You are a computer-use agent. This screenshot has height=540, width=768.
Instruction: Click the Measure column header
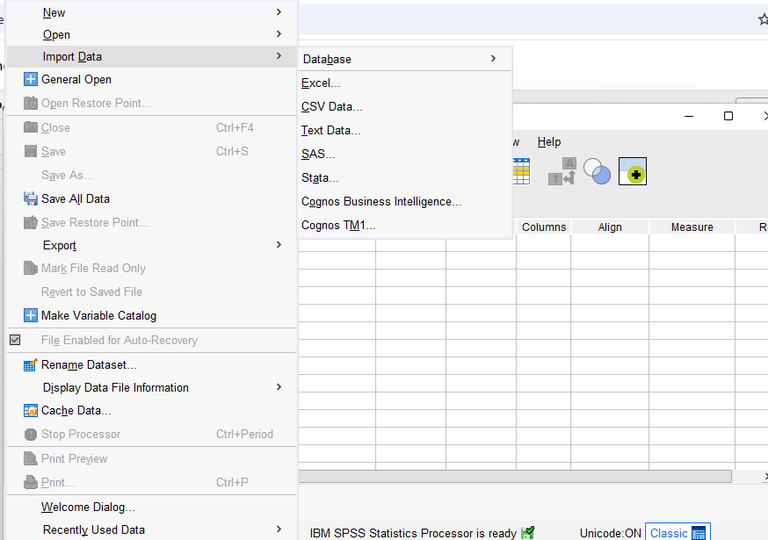pos(692,227)
